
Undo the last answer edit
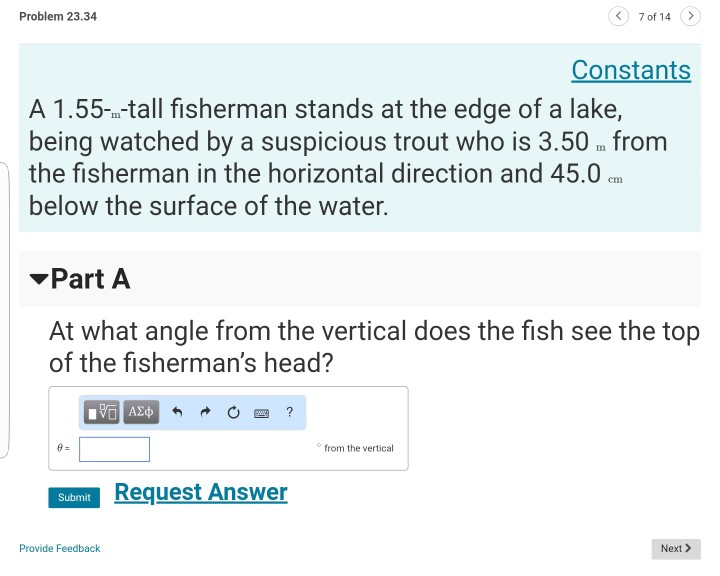[x=177, y=412]
